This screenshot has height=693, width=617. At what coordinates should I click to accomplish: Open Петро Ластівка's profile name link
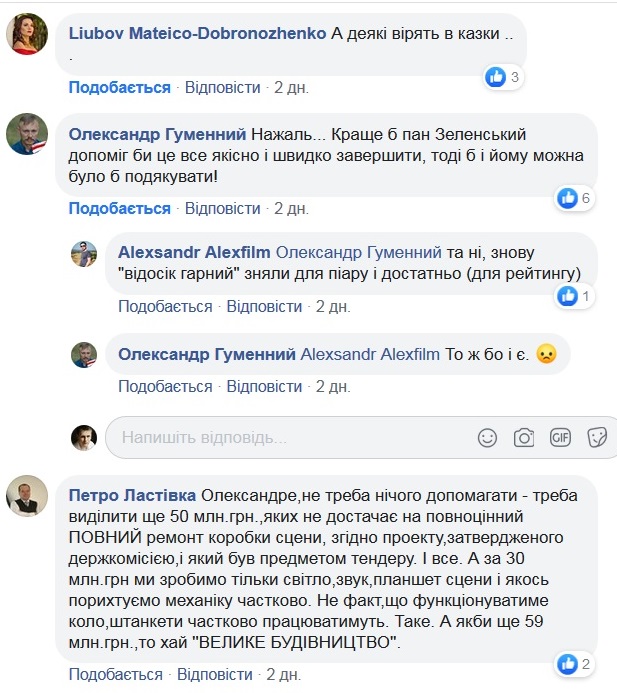click(132, 496)
